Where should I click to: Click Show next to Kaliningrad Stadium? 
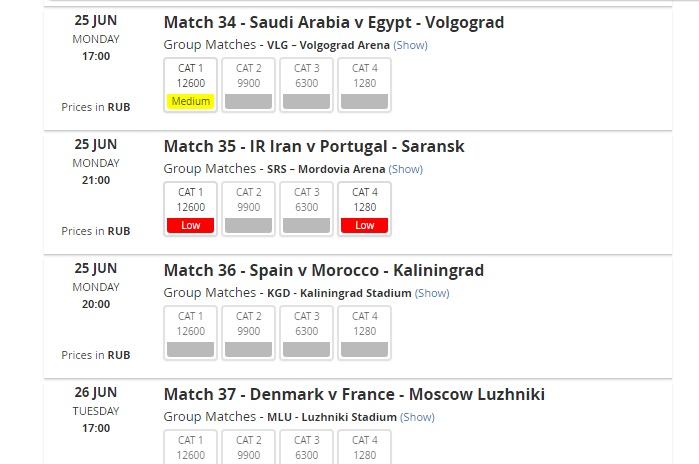click(x=432, y=293)
